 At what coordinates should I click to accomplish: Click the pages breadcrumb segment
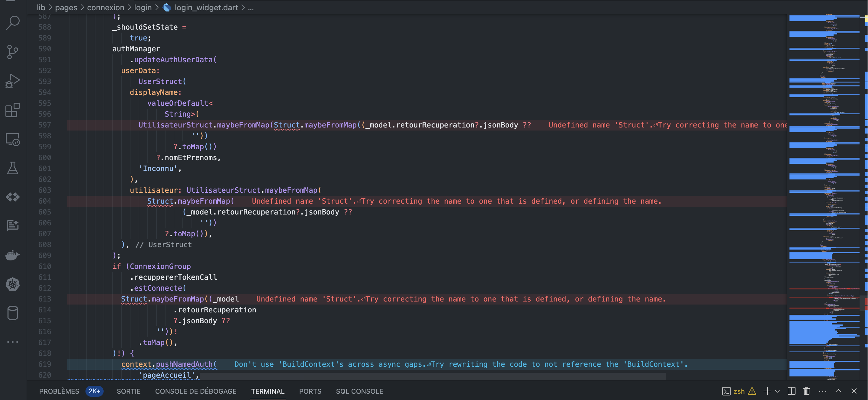pos(66,8)
